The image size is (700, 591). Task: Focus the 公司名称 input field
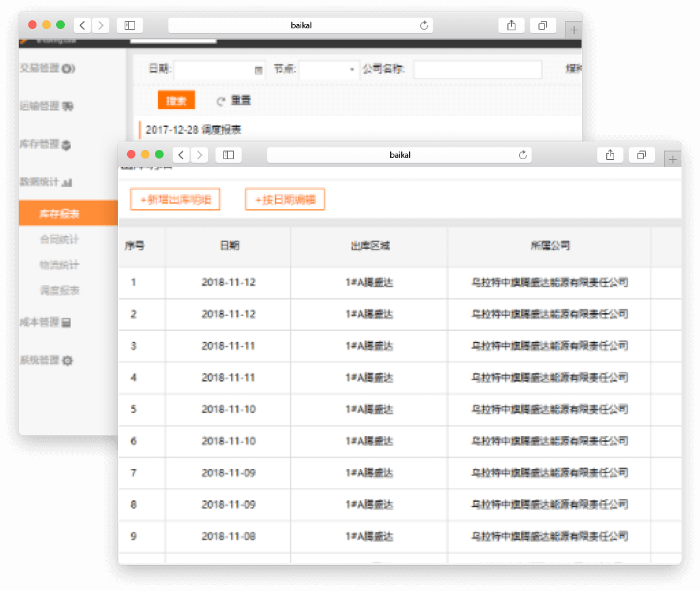coord(477,70)
